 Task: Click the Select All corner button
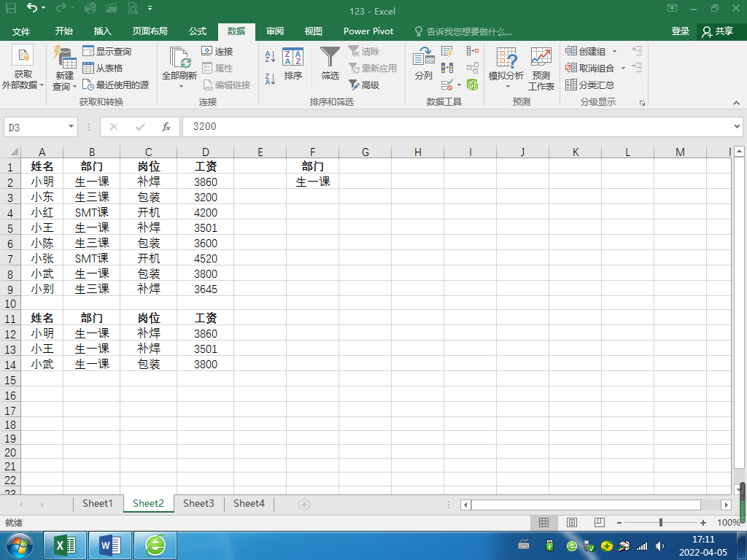click(10, 152)
